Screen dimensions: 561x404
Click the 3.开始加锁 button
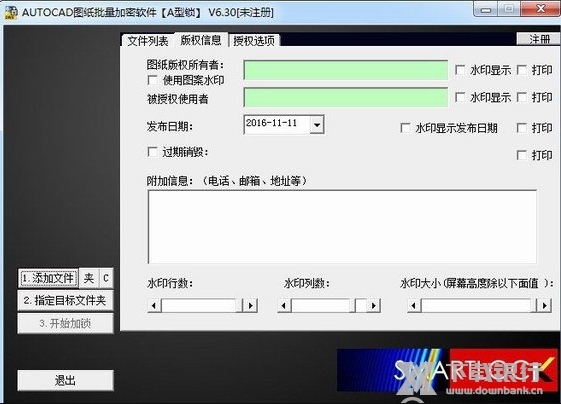(65, 323)
